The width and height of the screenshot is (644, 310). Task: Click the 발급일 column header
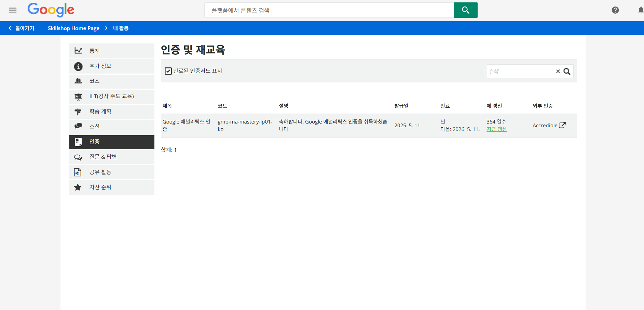(401, 106)
